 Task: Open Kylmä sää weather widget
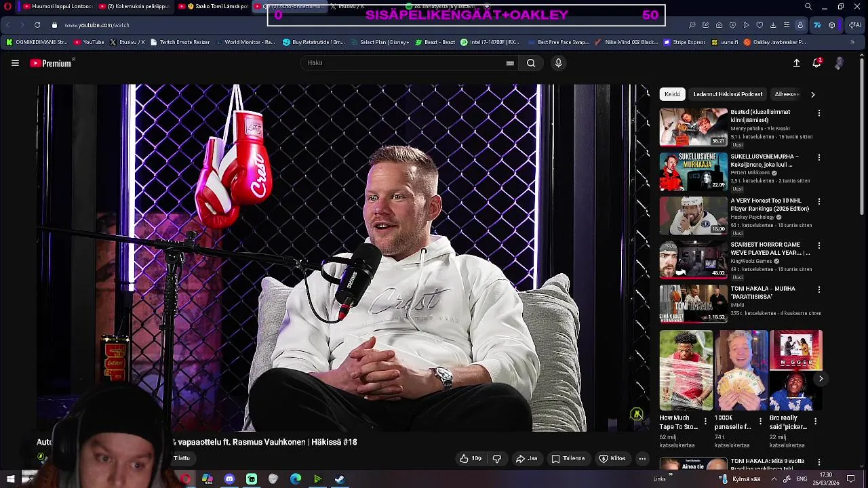click(741, 479)
